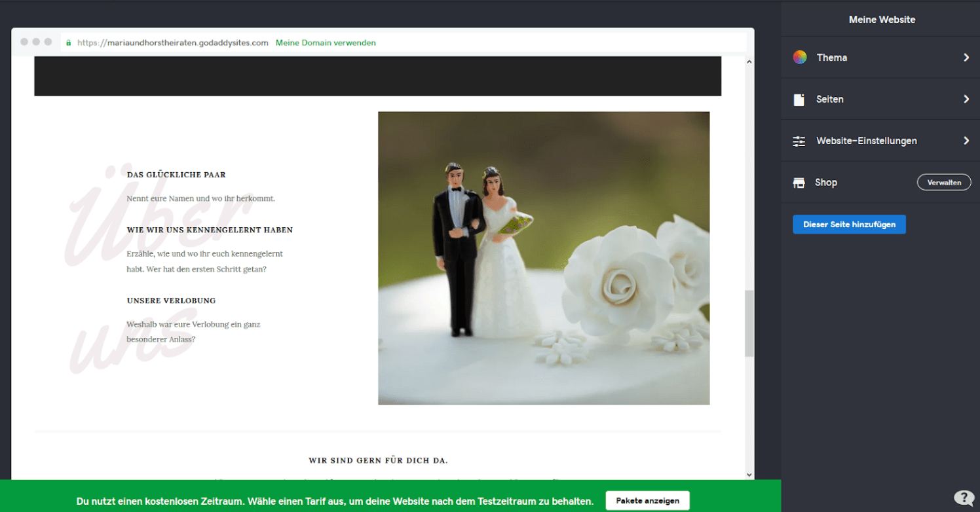The width and height of the screenshot is (980, 512).
Task: Open the Thema menu item
Action: coord(831,58)
